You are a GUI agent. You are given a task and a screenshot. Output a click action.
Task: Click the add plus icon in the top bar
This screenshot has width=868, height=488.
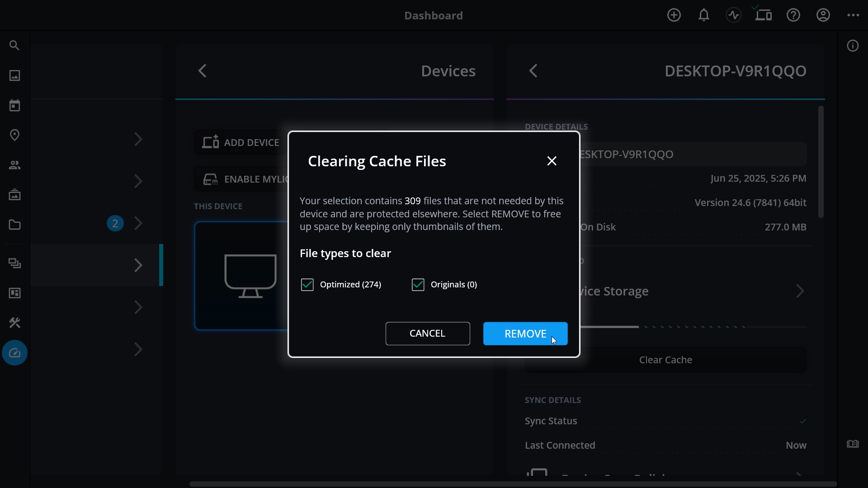(x=674, y=15)
